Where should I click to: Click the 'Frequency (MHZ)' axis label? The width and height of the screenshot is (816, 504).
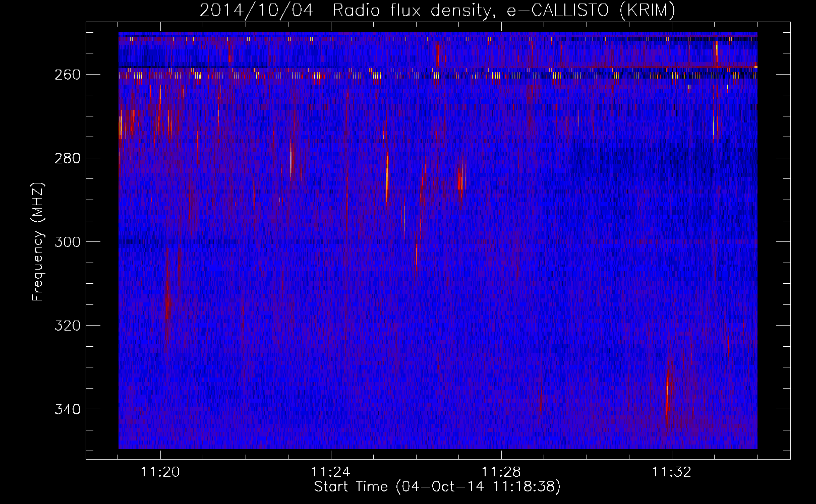pyautogui.click(x=38, y=241)
